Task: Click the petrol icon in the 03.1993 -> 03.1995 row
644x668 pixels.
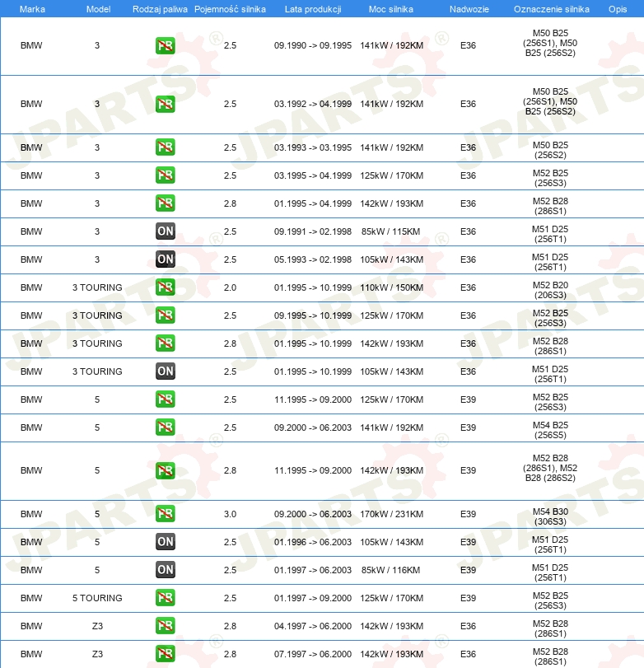Action: point(166,147)
